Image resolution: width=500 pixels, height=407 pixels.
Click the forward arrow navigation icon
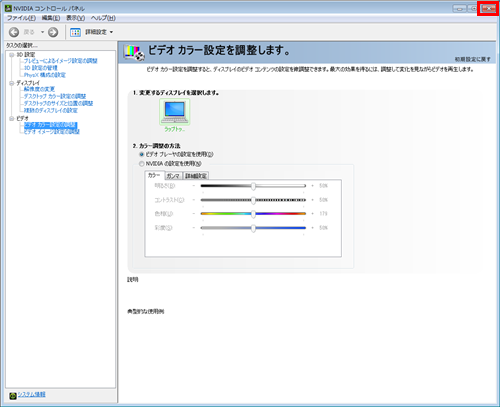(x=53, y=32)
